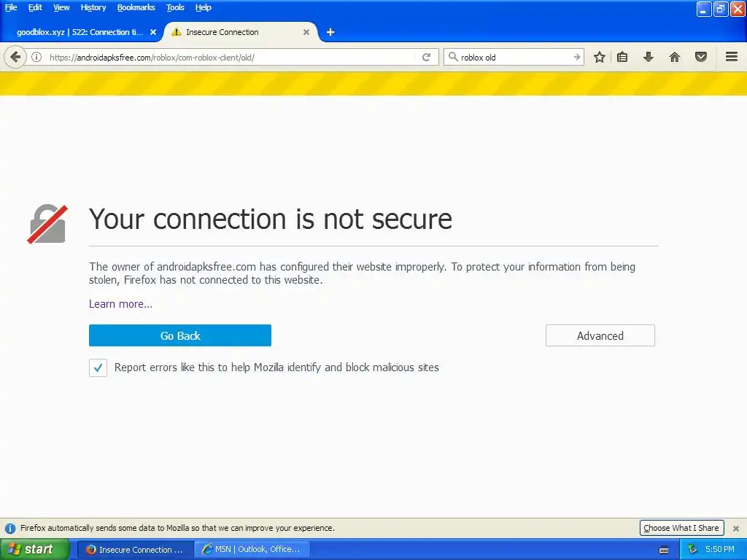Open the hamburger menu
The height and width of the screenshot is (560, 747).
pyautogui.click(x=732, y=57)
